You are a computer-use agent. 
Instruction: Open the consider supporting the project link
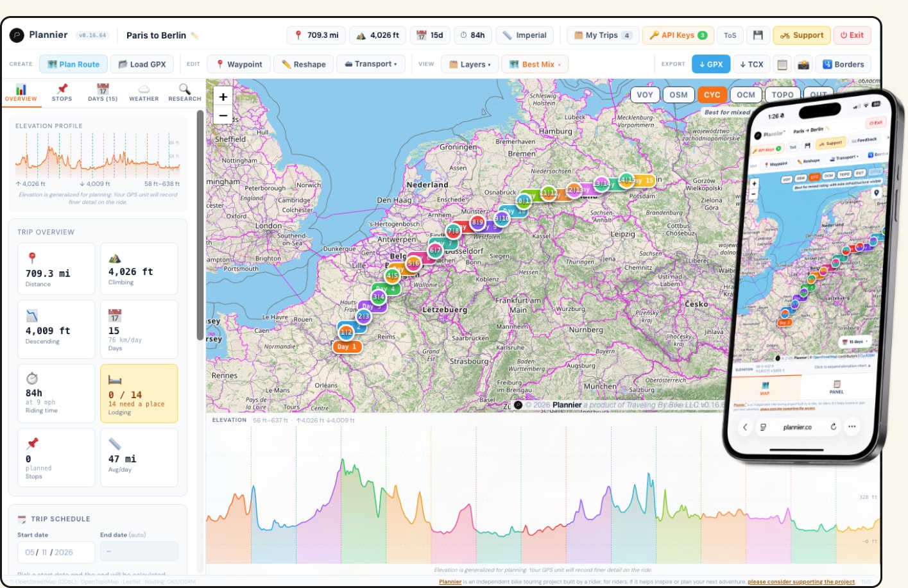pos(801,582)
